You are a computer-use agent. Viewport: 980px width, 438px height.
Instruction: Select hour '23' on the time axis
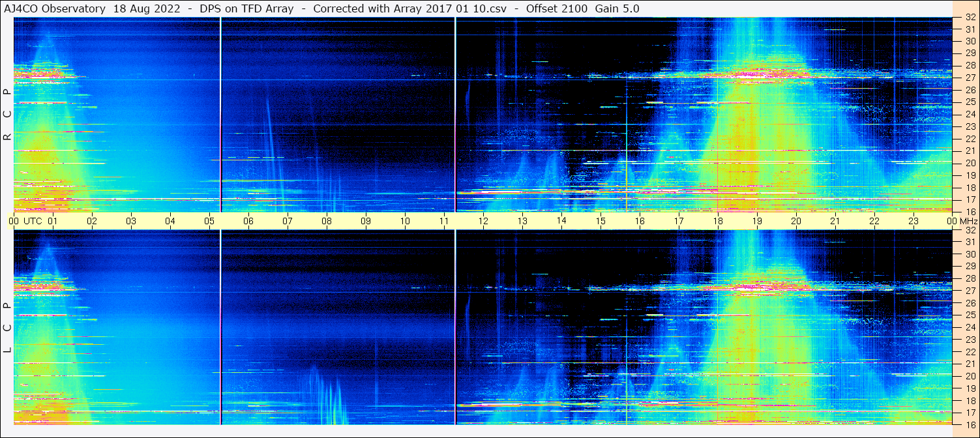pyautogui.click(x=913, y=221)
